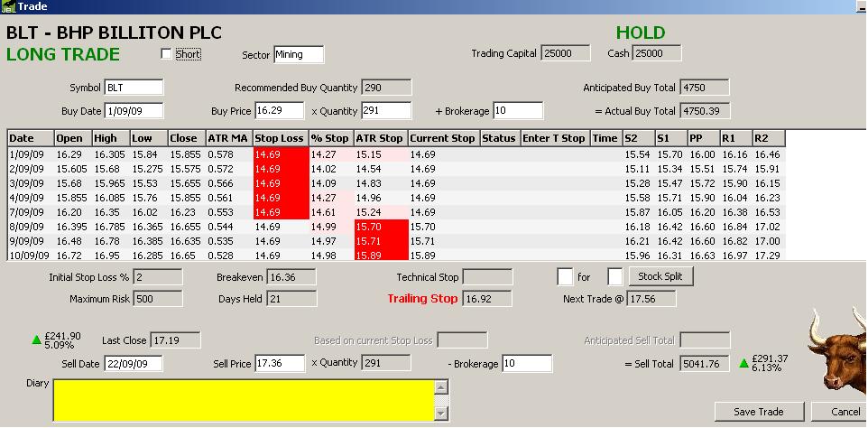Click the Trading Capital field
868x428 pixels.
click(566, 53)
